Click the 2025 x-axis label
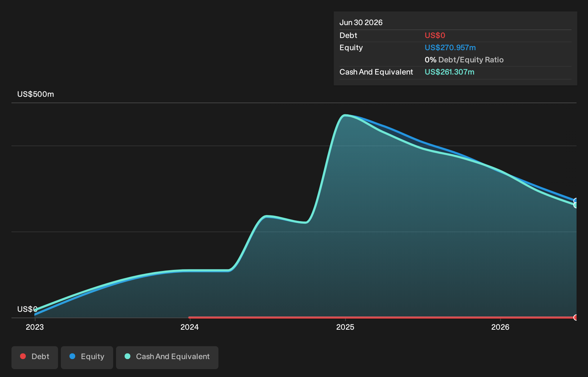588x377 pixels. (345, 327)
